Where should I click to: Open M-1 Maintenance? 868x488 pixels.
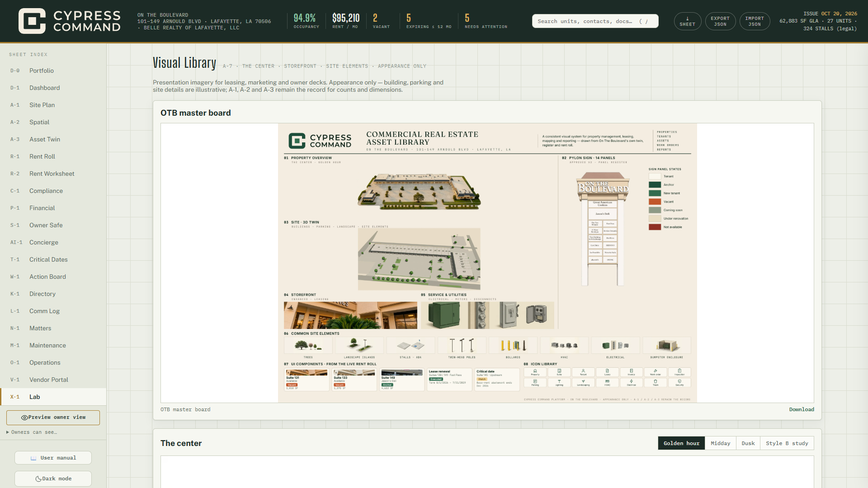click(x=53, y=345)
